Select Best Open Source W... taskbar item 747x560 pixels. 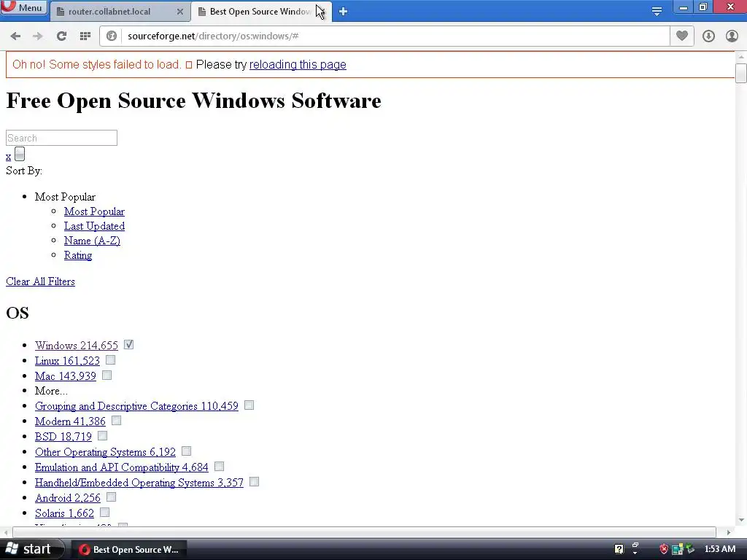click(x=129, y=550)
